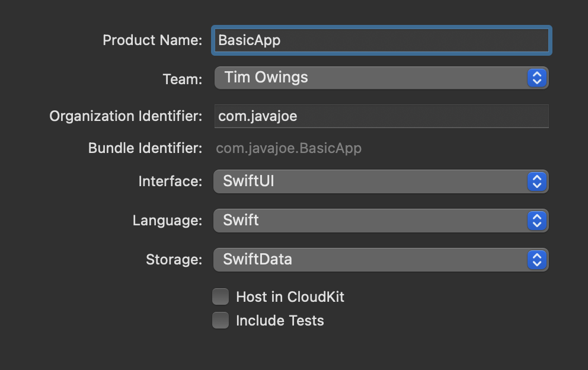Click the Language popup chevron arrows
Viewport: 588px width, 370px height.
click(536, 221)
